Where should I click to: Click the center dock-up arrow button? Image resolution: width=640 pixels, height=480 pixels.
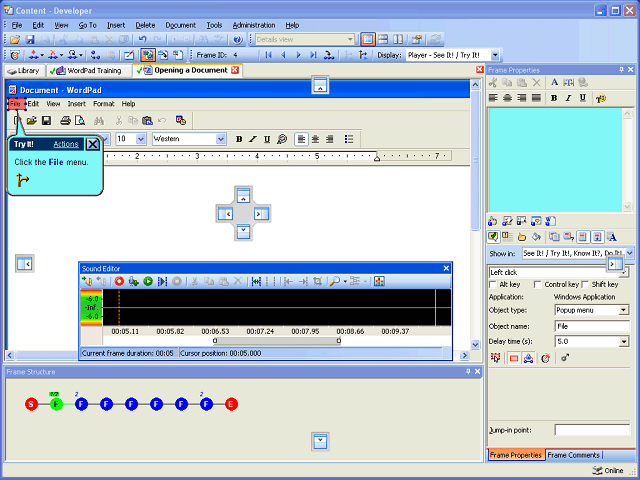pyautogui.click(x=243, y=195)
